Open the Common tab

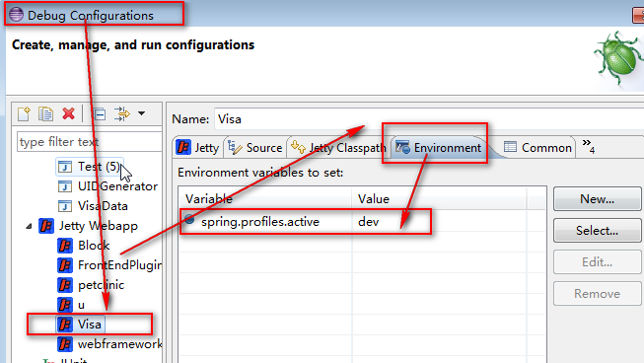point(537,147)
